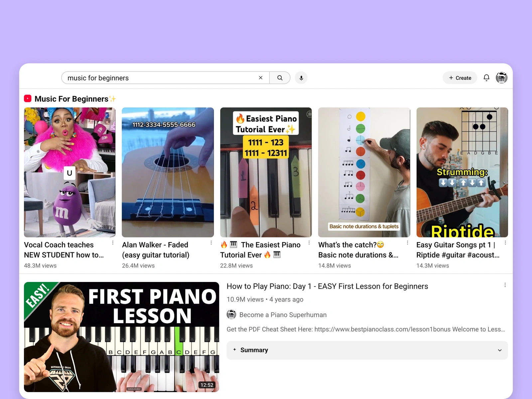Open the Vocal Coach short thumbnail

pyautogui.click(x=70, y=172)
